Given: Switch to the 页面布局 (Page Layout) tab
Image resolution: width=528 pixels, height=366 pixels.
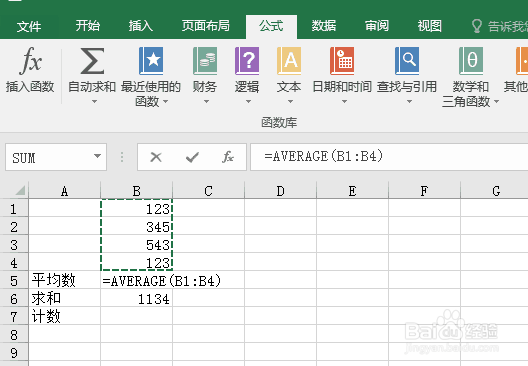Looking at the screenshot, I should coord(206,26).
